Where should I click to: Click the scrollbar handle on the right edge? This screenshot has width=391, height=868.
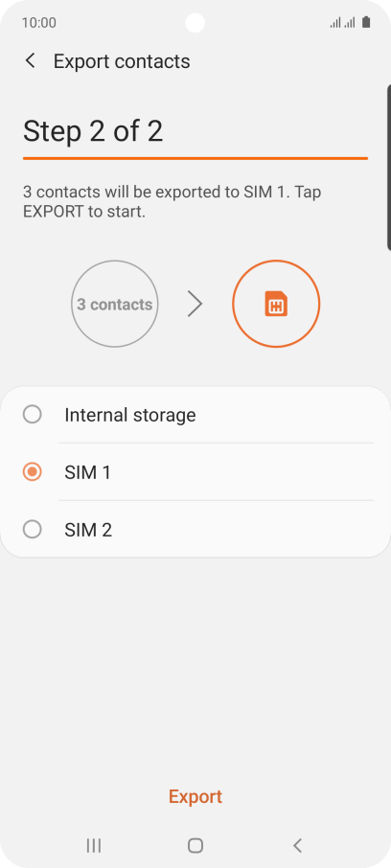click(x=389, y=168)
